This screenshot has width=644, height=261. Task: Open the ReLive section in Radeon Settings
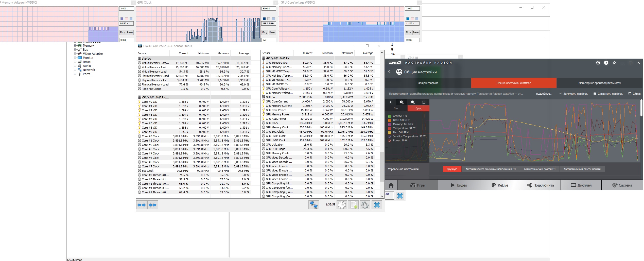[x=500, y=185]
